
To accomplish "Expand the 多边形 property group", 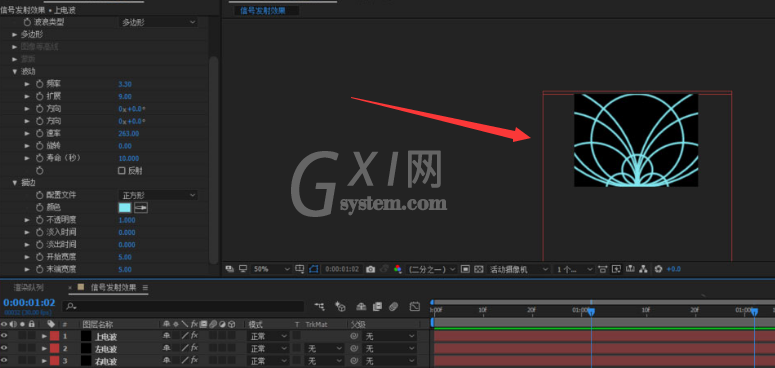I will [15, 35].
